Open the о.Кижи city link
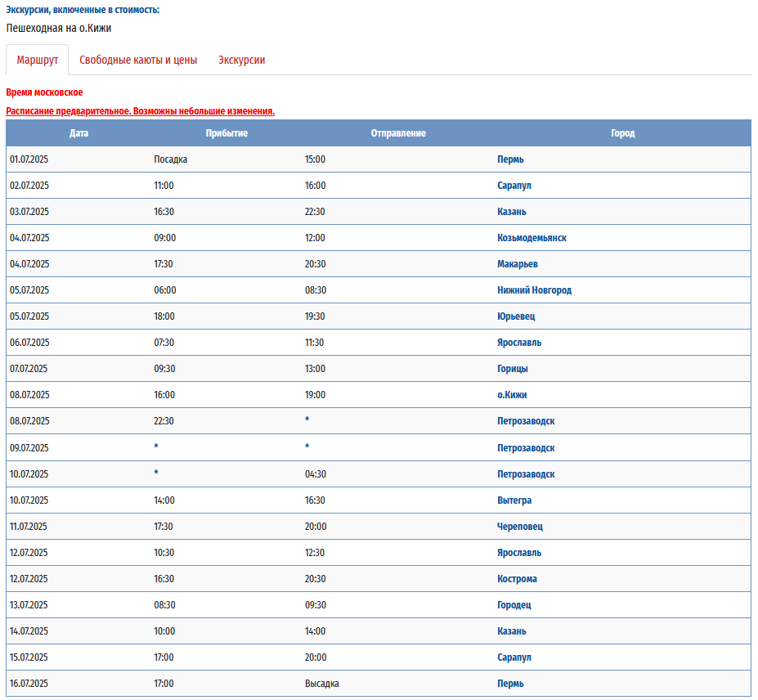The height and width of the screenshot is (700, 758). (x=512, y=394)
